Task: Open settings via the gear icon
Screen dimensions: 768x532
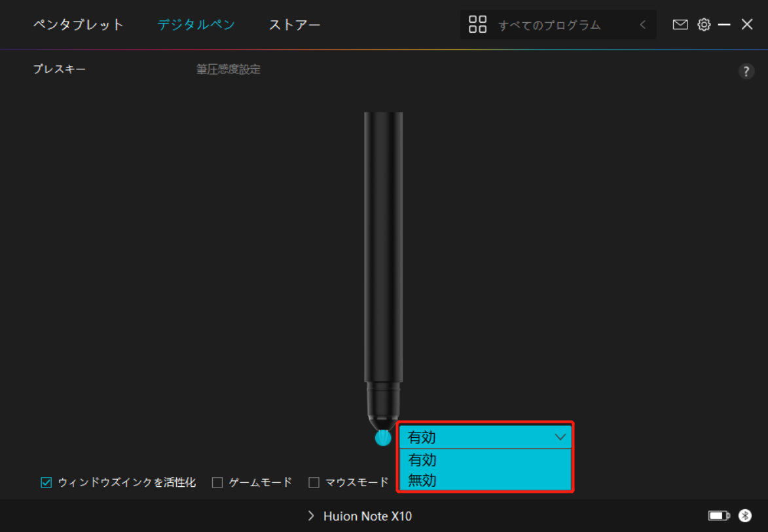Action: coord(704,25)
